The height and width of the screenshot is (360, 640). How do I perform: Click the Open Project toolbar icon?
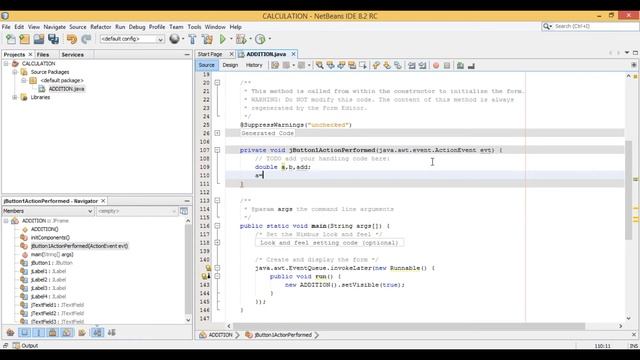39,39
